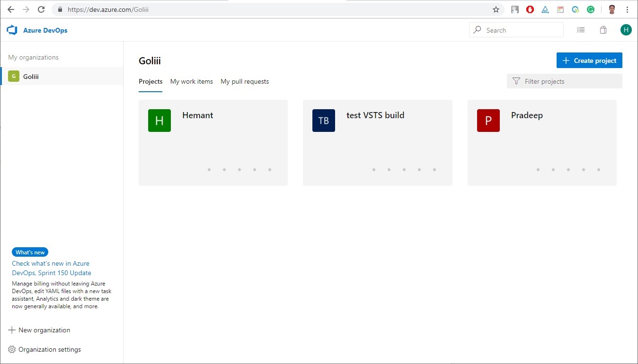The image size is (638, 364).
Task: Click the funnel icon in Filter projects
Action: coord(516,81)
